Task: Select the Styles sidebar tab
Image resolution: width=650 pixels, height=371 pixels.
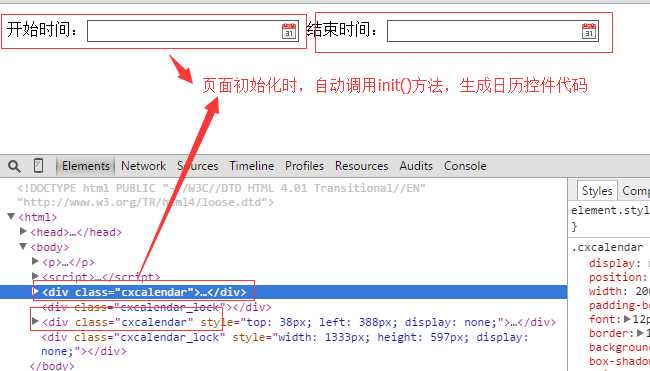Action: click(x=597, y=191)
